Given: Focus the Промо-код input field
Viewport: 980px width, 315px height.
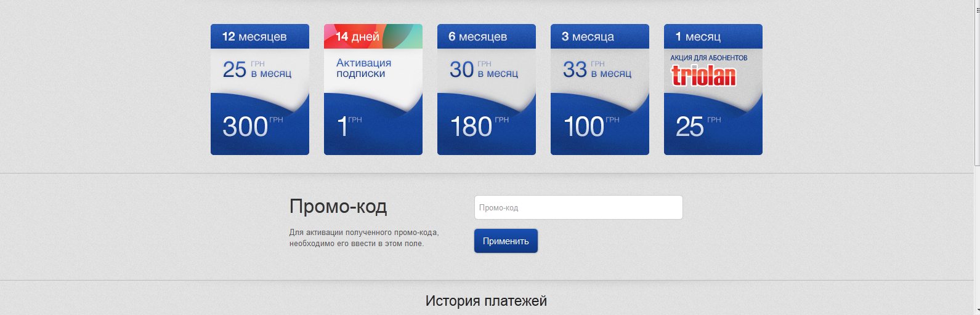Looking at the screenshot, I should coord(578,207).
